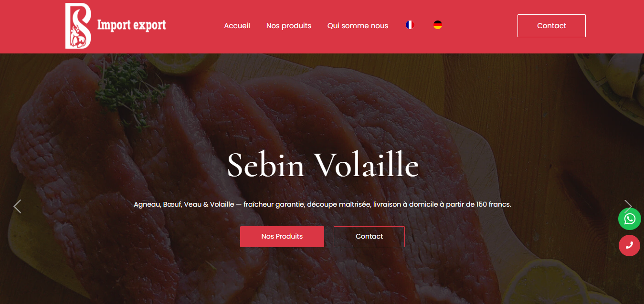Click the BS company logo icon
The image size is (644, 304).
tap(78, 26)
